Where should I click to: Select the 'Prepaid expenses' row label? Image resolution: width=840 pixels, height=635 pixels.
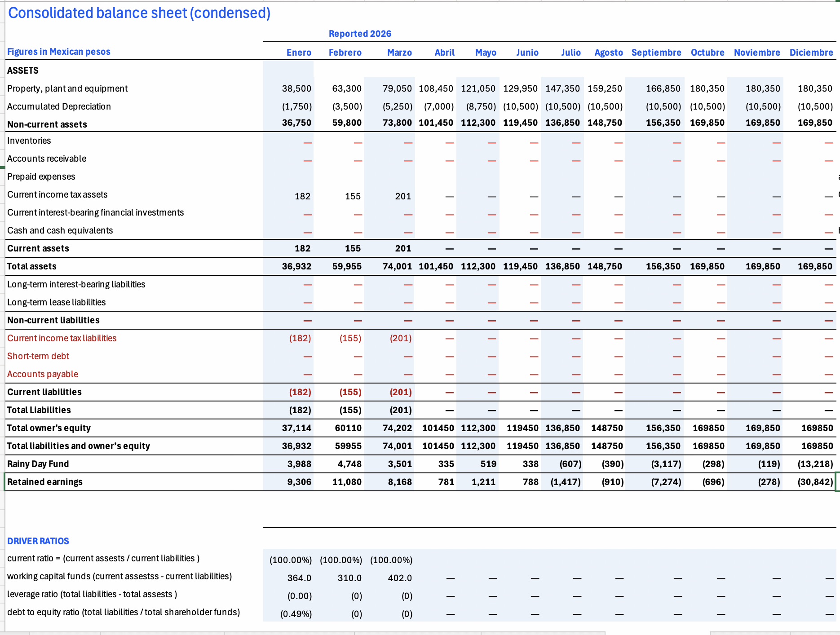click(41, 176)
